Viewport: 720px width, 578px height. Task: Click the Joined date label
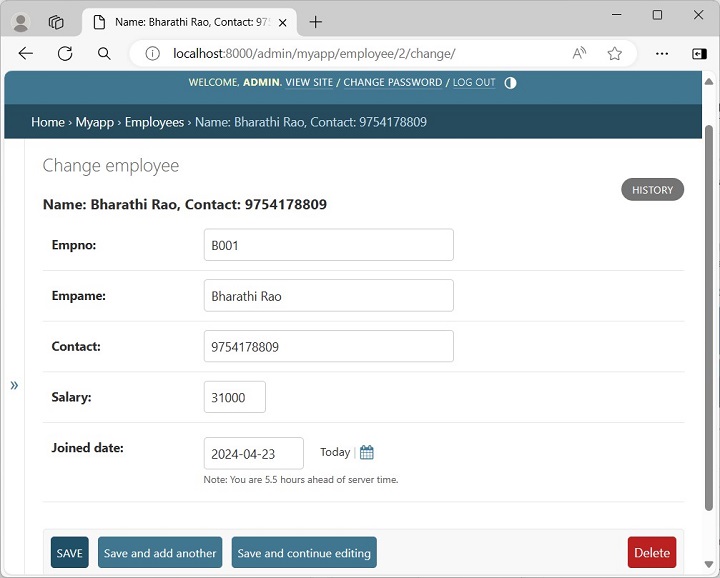87,448
